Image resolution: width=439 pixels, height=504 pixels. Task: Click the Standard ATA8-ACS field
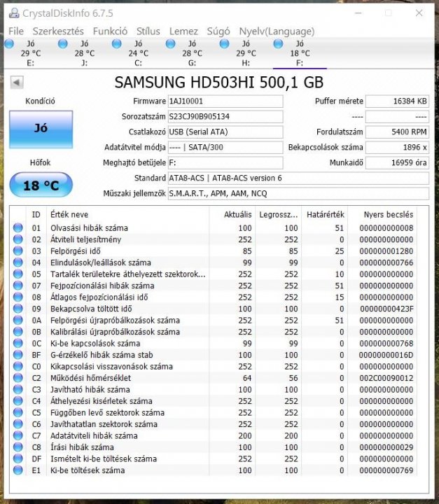[x=298, y=178]
